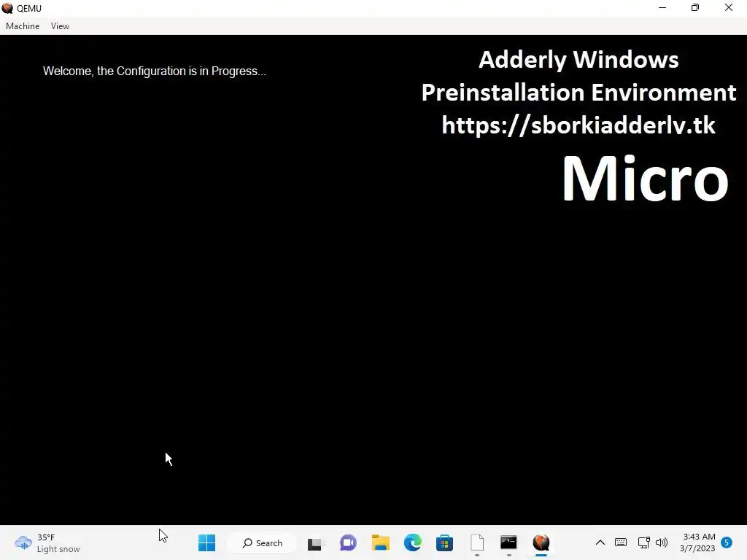Restore down the QEMU window

695,8
